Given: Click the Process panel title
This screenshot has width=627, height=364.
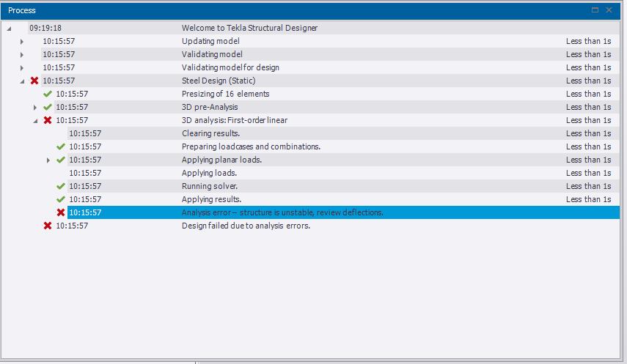Looking at the screenshot, I should click(22, 10).
